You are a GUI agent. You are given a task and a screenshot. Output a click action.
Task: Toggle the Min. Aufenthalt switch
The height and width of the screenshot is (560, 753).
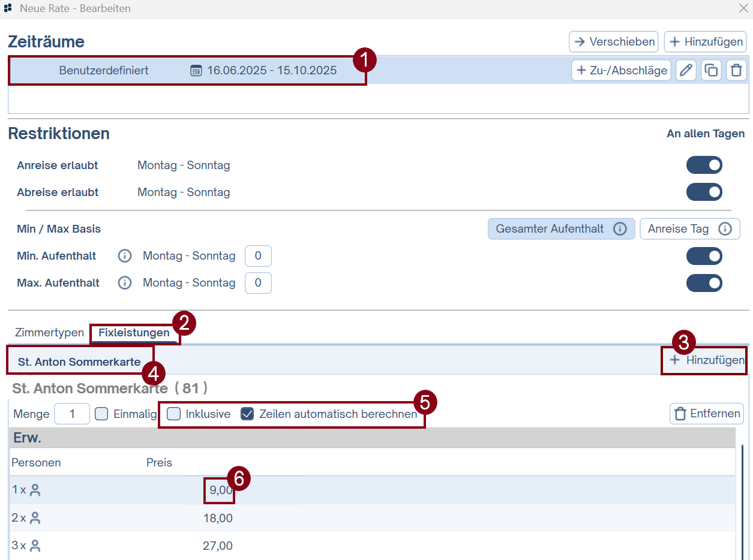point(704,256)
